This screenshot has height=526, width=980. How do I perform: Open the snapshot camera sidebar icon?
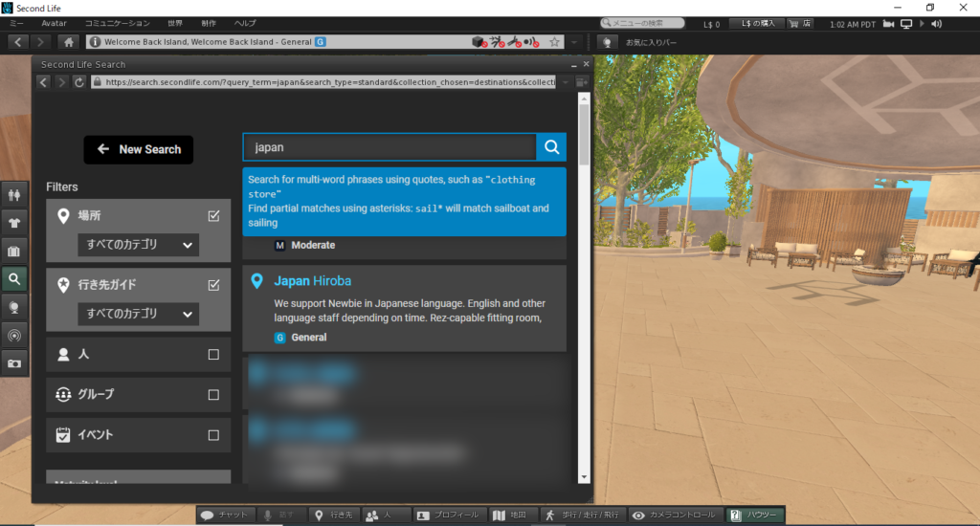point(13,363)
